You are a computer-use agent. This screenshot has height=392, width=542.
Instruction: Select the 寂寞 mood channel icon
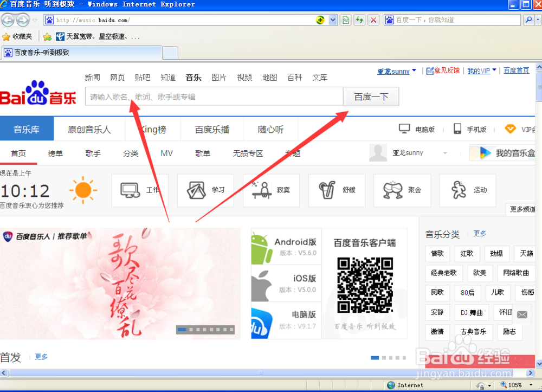[x=262, y=190]
